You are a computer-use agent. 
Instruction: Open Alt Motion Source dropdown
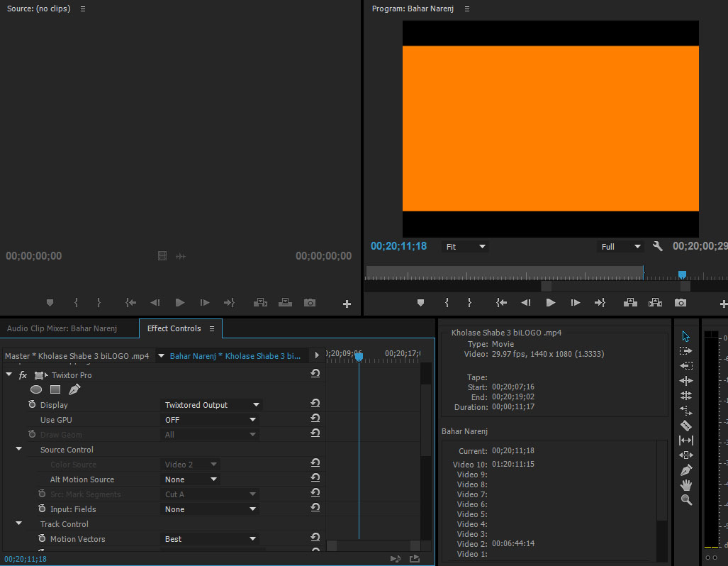click(x=191, y=479)
